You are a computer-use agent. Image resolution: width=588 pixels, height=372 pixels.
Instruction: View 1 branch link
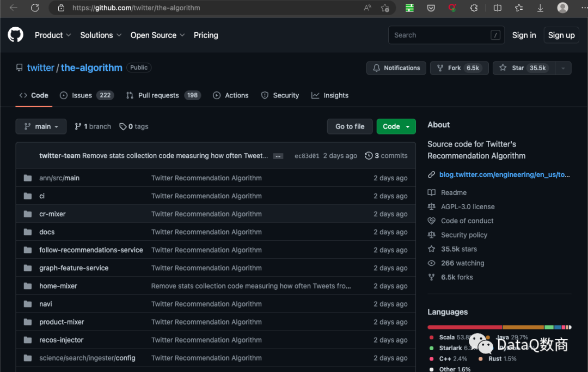pos(93,126)
